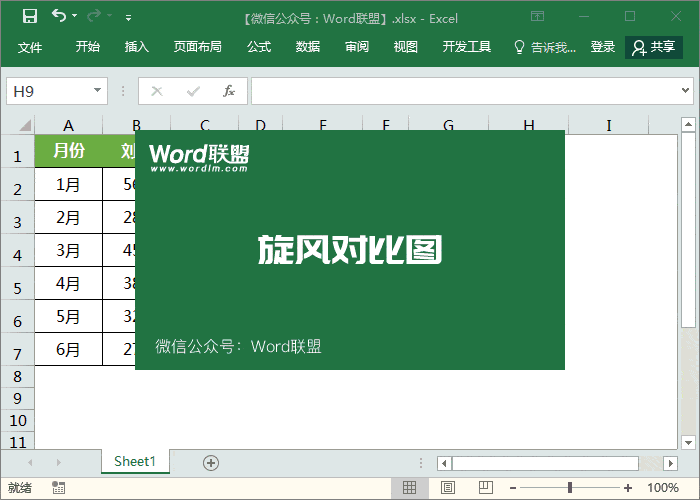Image resolution: width=700 pixels, height=500 pixels.
Task: Click the Ribbon Display Options icon
Action: tap(538, 16)
